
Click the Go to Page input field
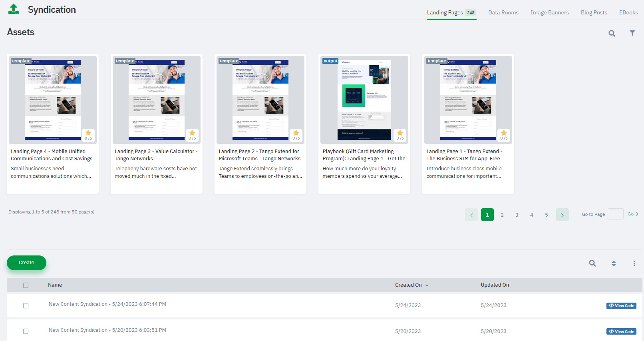616,214
